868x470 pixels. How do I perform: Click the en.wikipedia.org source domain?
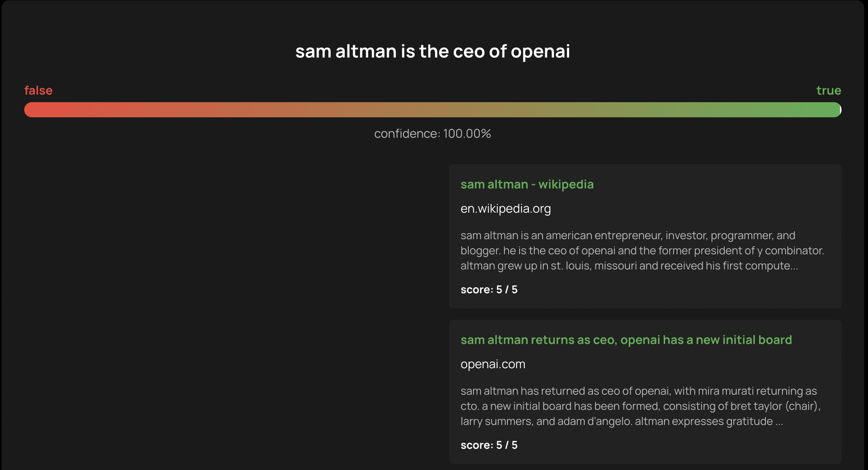click(x=506, y=209)
